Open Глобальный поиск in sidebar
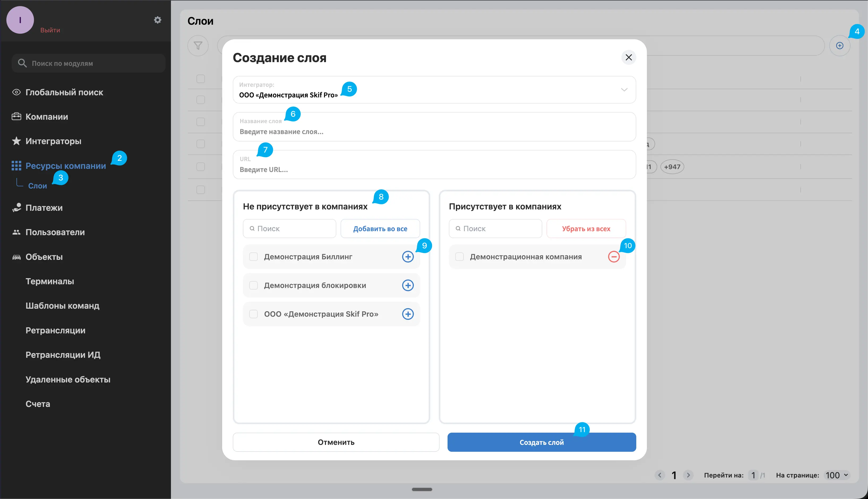Screen dimensions: 868x499 (64, 92)
